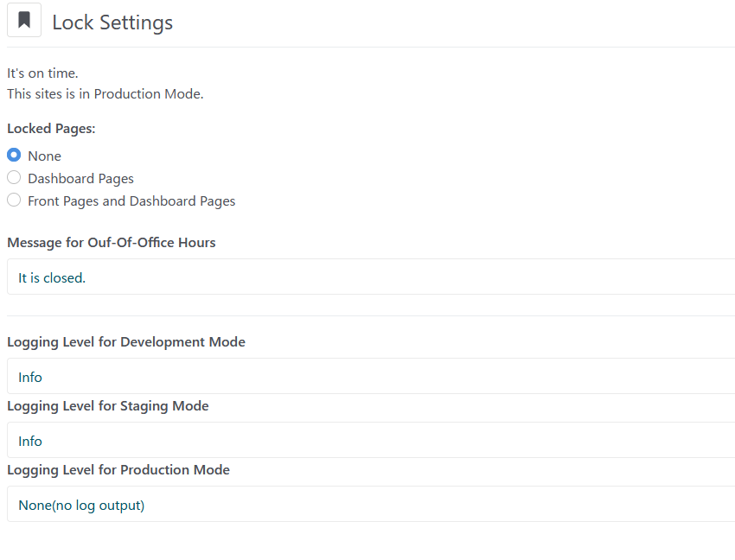Click the bookmark icon beside Lock Settings
735x560 pixels.
[24, 21]
